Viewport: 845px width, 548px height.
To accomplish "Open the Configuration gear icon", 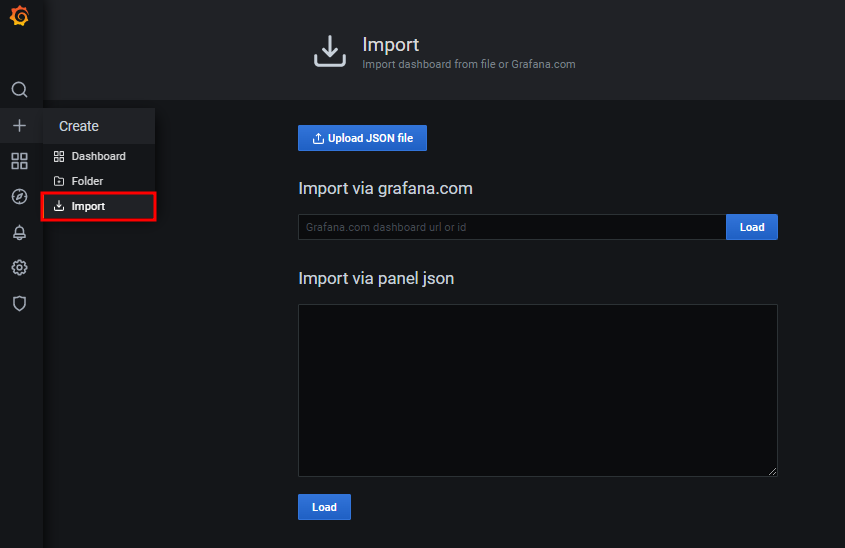I will click(x=19, y=268).
